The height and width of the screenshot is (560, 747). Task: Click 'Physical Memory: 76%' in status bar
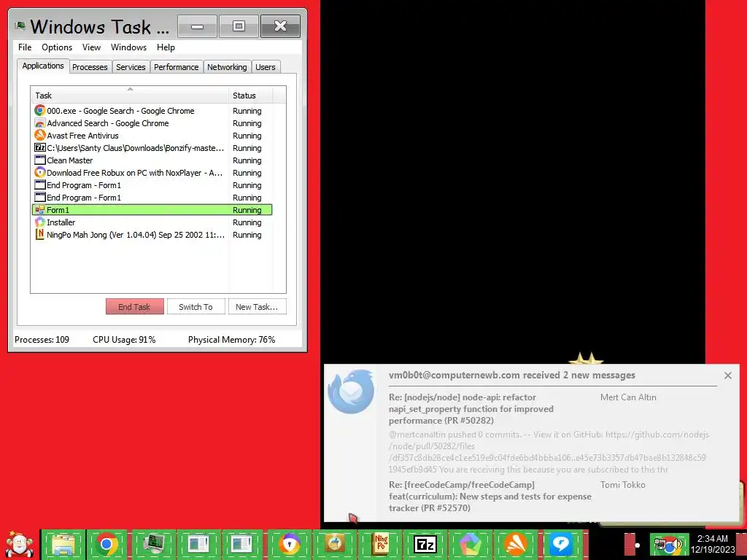click(x=231, y=340)
